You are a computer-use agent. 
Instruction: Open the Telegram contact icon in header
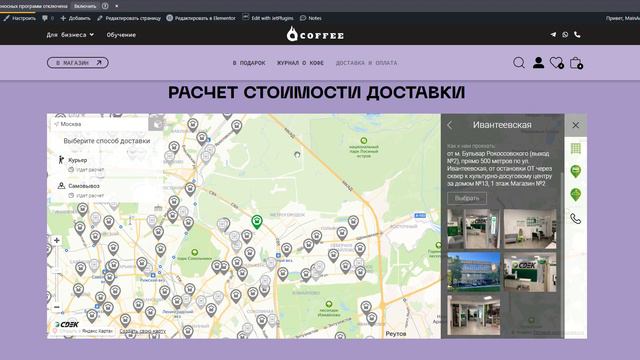[x=553, y=35]
